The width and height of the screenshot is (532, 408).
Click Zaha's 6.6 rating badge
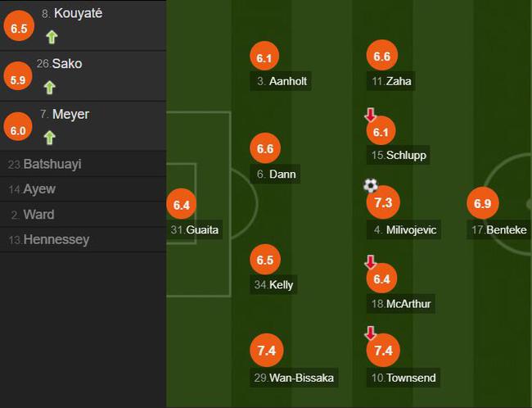tap(381, 56)
